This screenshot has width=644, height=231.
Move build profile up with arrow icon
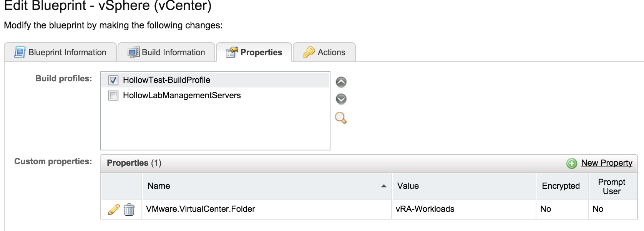tap(341, 82)
